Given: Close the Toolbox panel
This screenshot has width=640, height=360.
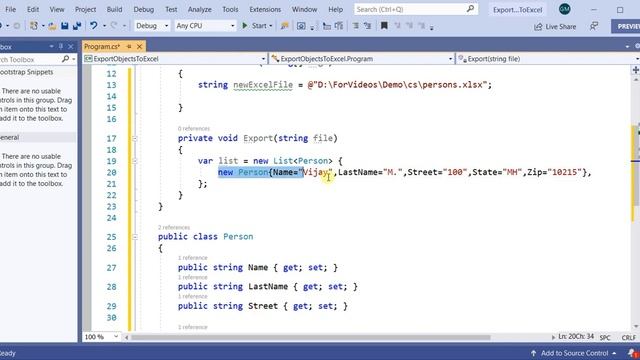Looking at the screenshot, I should pyautogui.click(x=71, y=47).
